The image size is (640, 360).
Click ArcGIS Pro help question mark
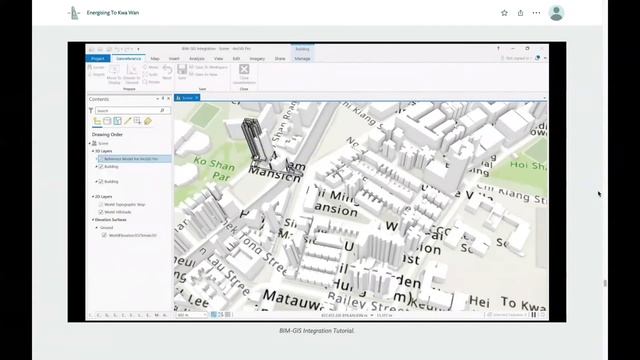[x=498, y=49]
